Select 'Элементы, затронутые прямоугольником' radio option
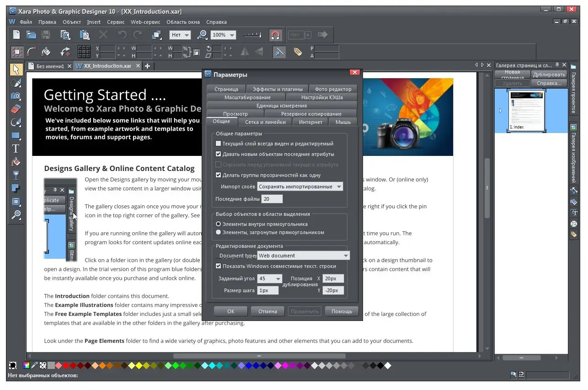 pyautogui.click(x=219, y=232)
